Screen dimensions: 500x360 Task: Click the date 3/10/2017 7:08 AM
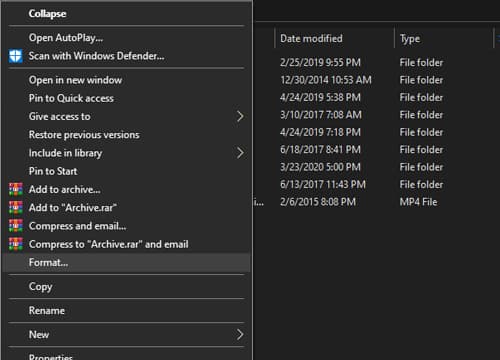pyautogui.click(x=321, y=115)
